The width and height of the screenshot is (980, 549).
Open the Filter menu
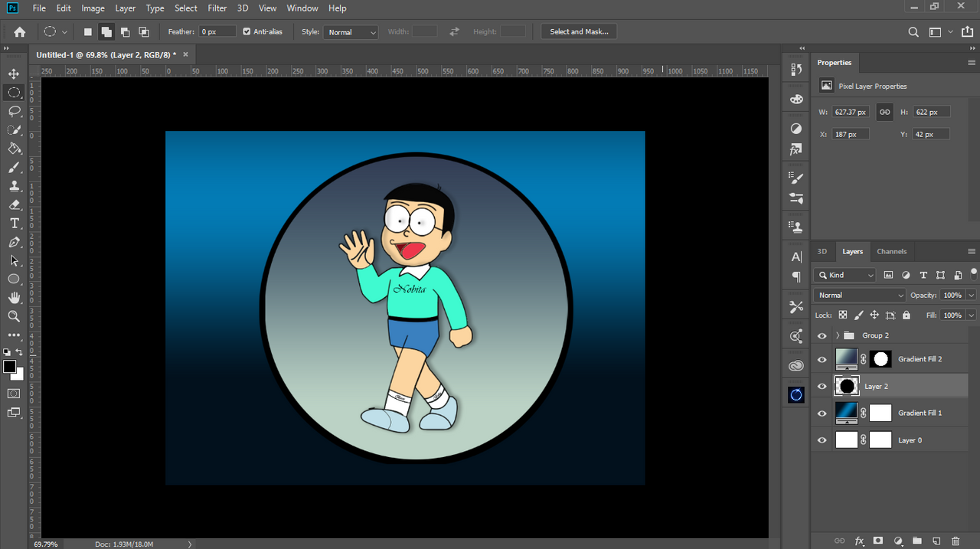(x=217, y=8)
